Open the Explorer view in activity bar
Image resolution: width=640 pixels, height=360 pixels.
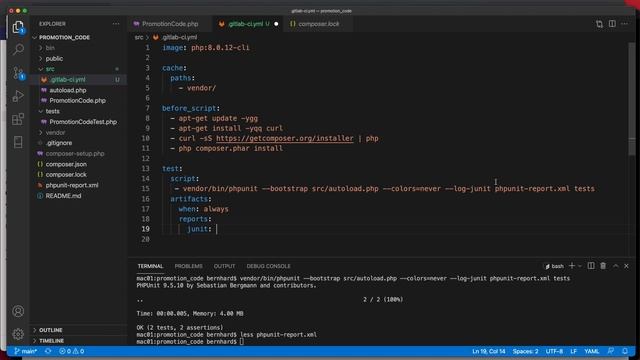click(18, 27)
